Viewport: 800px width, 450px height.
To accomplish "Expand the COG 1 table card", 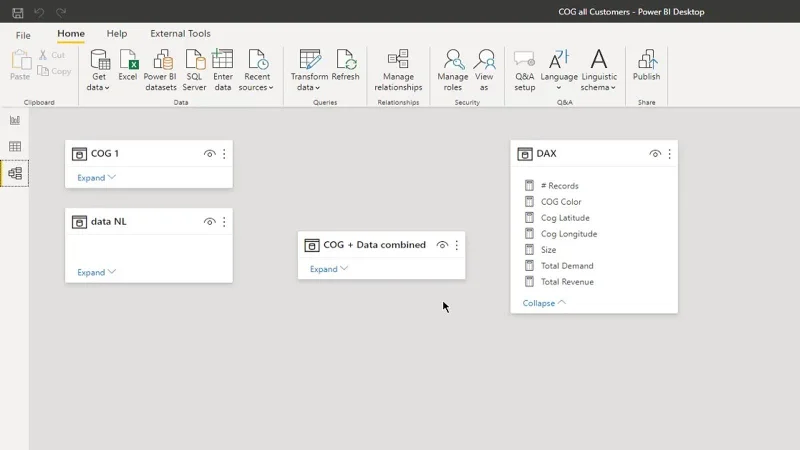I will pyautogui.click(x=96, y=178).
